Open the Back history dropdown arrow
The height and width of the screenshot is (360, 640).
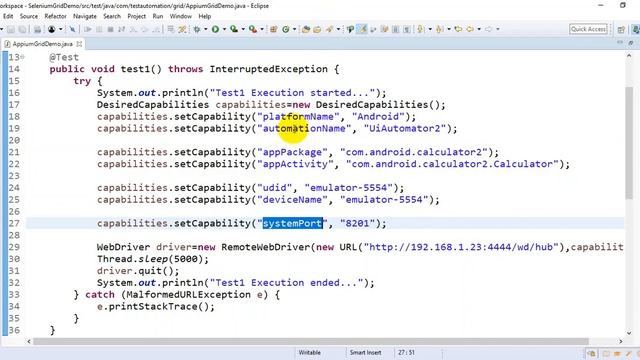[x=479, y=29]
